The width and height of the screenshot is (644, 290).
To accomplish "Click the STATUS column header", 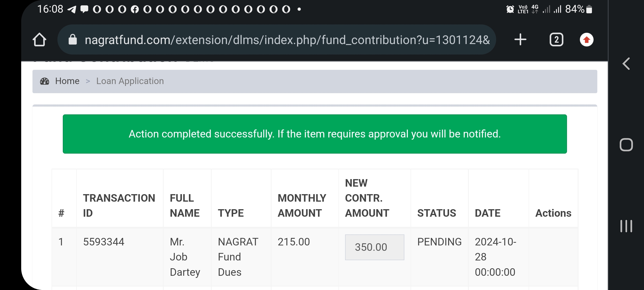I will [437, 213].
